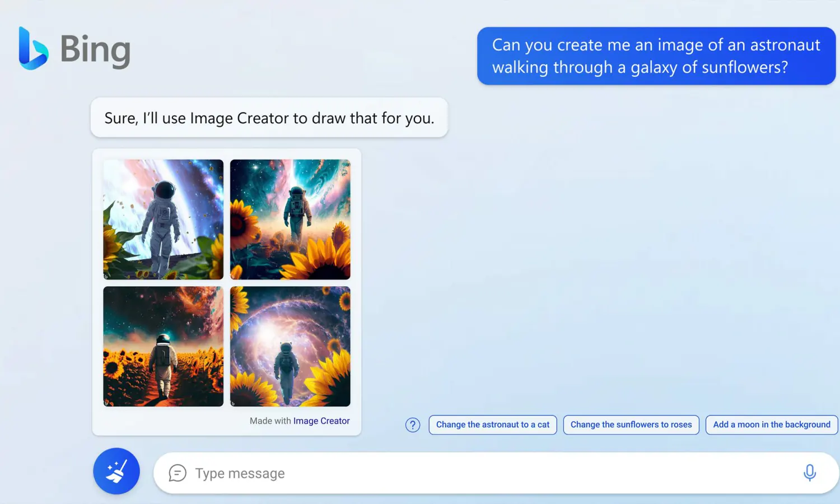Viewport: 840px width, 504px height.
Task: Click the 'Bing' wordmark text
Action: 95,50
